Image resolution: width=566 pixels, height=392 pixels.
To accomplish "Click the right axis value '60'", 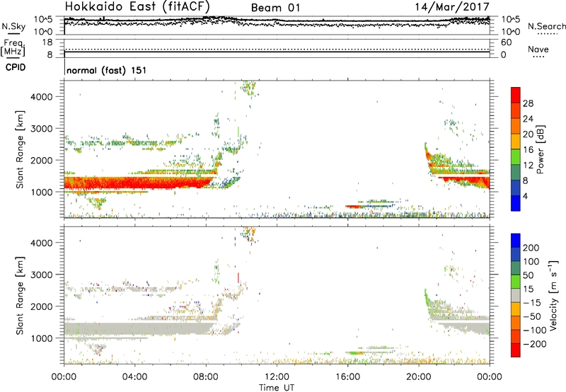I will coord(506,42).
